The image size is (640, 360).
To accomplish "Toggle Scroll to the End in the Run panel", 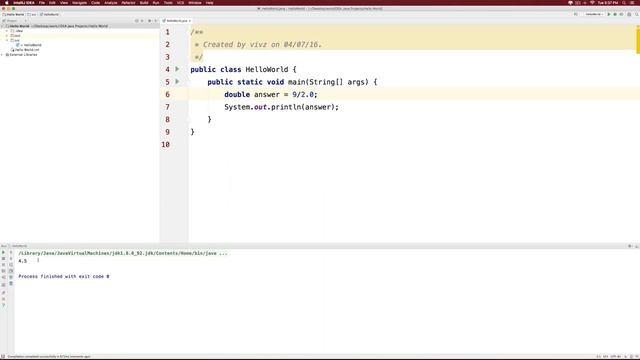I will coord(11,271).
